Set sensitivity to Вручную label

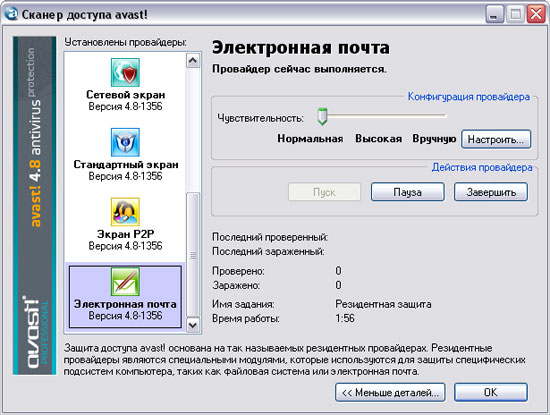(x=434, y=139)
